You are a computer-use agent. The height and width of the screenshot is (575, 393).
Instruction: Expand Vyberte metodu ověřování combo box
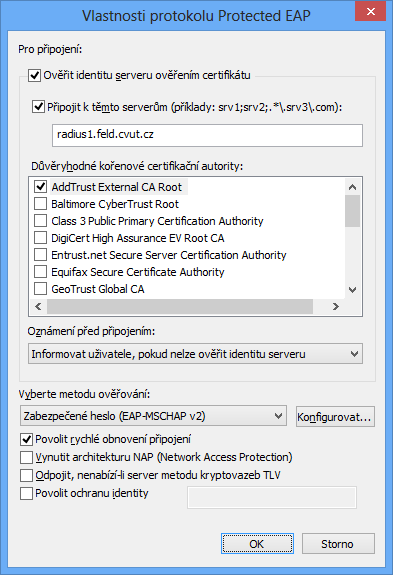coord(153,416)
